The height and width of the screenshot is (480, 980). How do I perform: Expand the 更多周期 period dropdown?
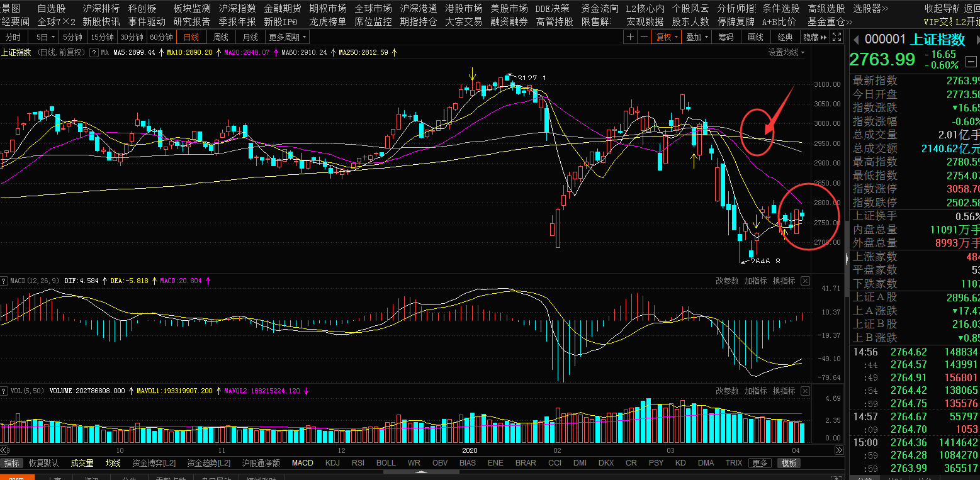coord(286,37)
